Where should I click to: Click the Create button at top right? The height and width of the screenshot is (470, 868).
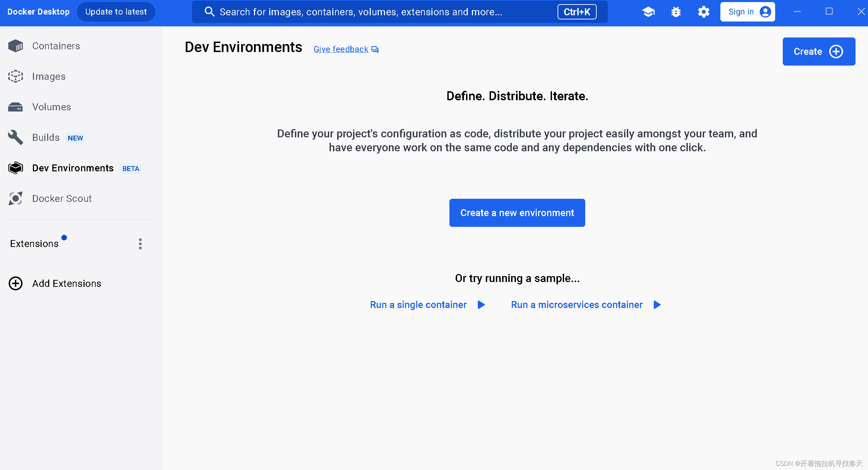[818, 52]
